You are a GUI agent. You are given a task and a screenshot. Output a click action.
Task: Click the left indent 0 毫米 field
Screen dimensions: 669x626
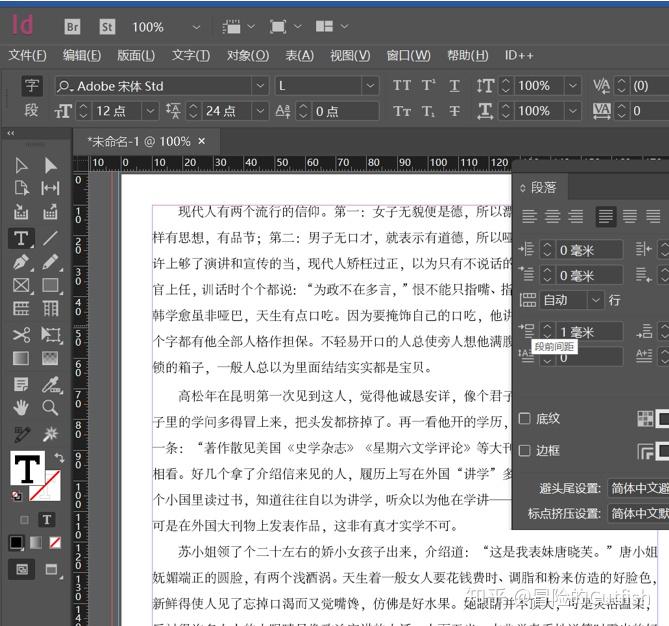coord(589,250)
